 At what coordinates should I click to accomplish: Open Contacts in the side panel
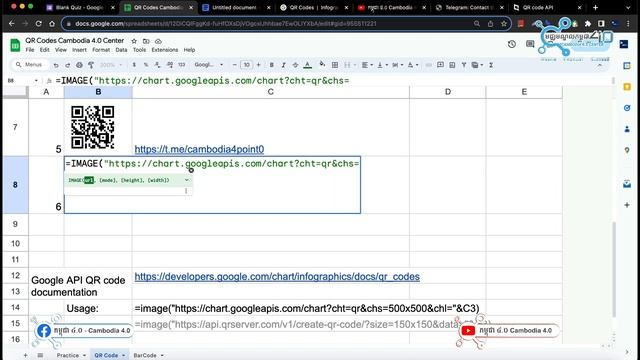(x=627, y=129)
